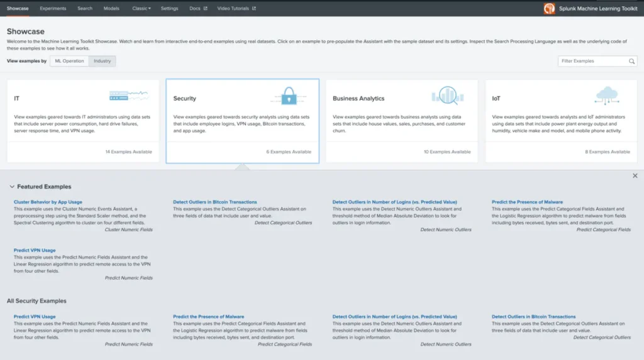Screen dimensions: 644x360
Task: Open Predict the Presence of Malware under All Security
Action: [209, 317]
